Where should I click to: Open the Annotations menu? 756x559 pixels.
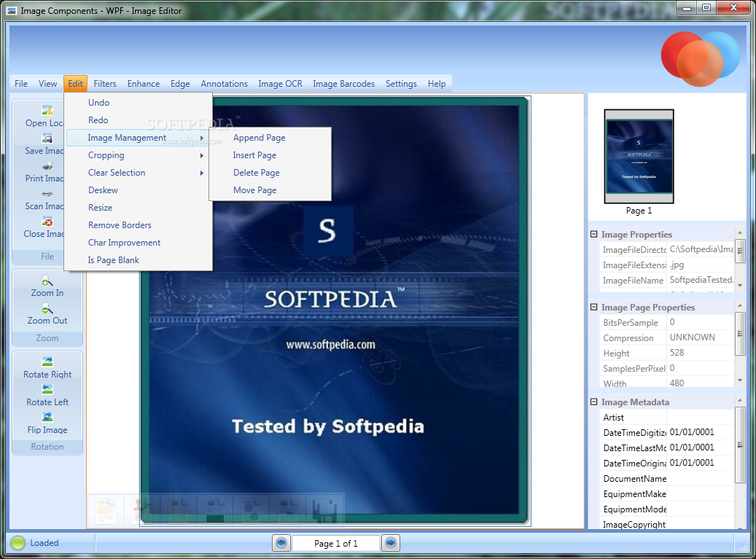point(225,83)
